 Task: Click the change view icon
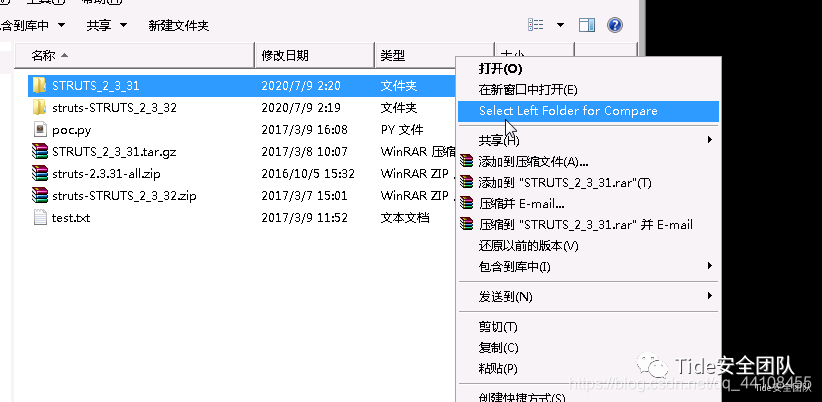pos(536,25)
